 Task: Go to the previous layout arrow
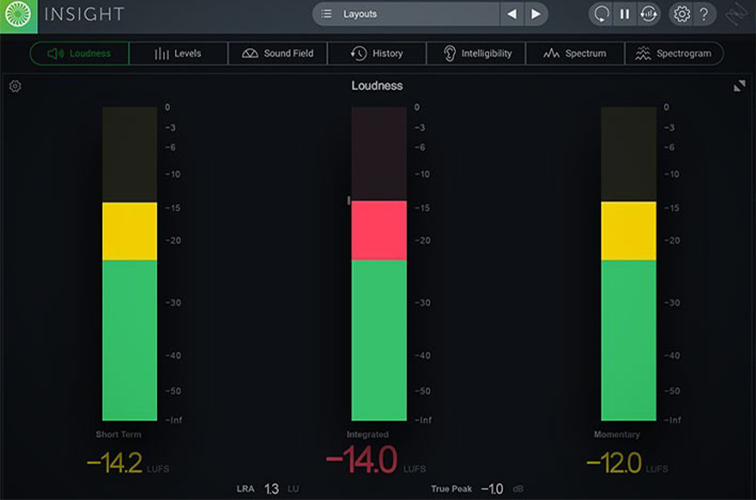click(x=512, y=14)
